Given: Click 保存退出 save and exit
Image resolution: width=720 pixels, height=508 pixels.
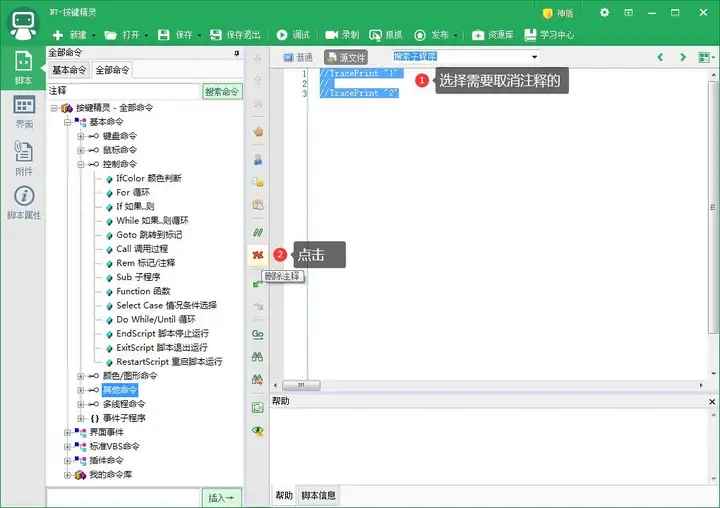Looking at the screenshot, I should (235, 35).
